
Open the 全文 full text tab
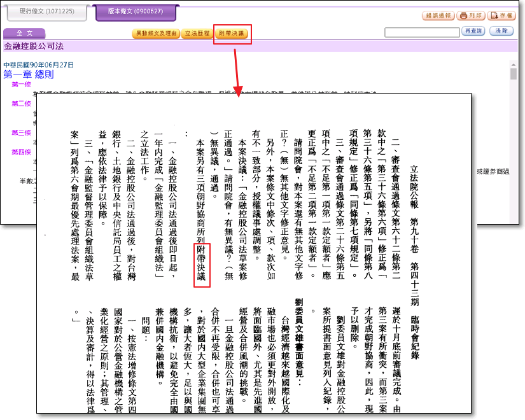pyautogui.click(x=24, y=33)
